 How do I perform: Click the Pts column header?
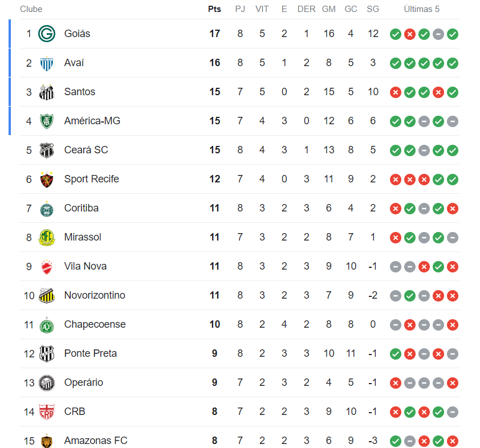214,9
